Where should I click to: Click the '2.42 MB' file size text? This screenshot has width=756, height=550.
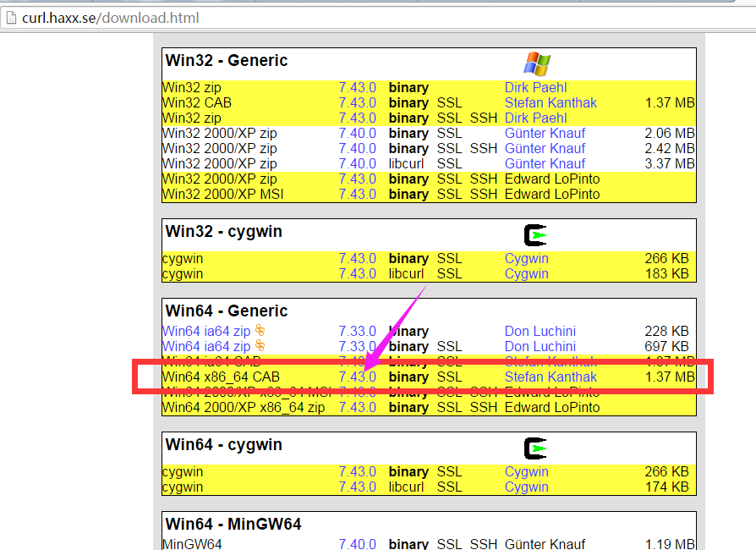[x=670, y=149]
